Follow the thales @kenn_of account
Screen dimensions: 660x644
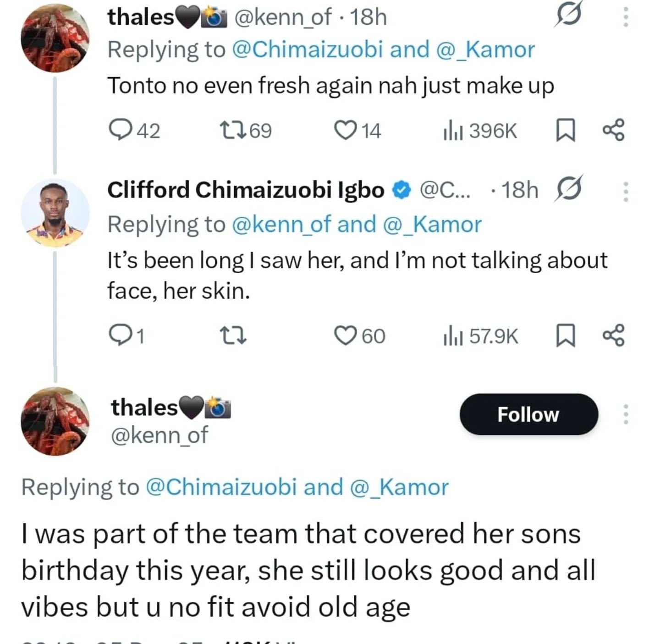coord(528,414)
